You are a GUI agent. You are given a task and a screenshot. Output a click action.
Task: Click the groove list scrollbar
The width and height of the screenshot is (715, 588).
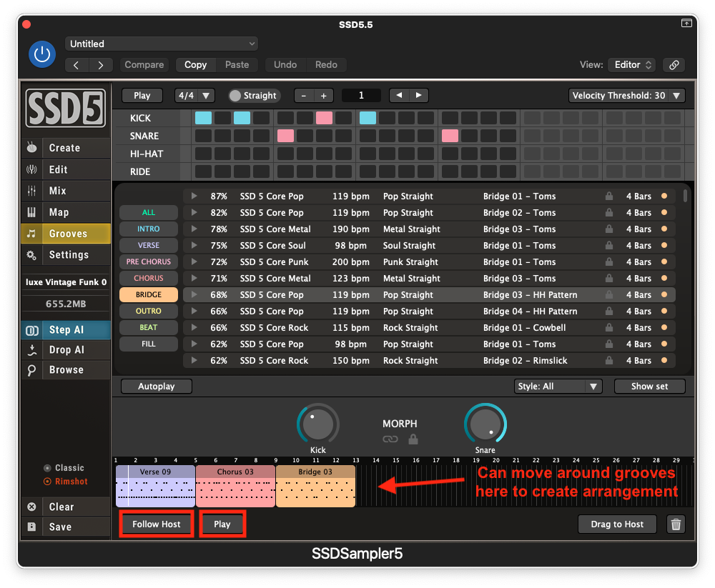click(685, 196)
